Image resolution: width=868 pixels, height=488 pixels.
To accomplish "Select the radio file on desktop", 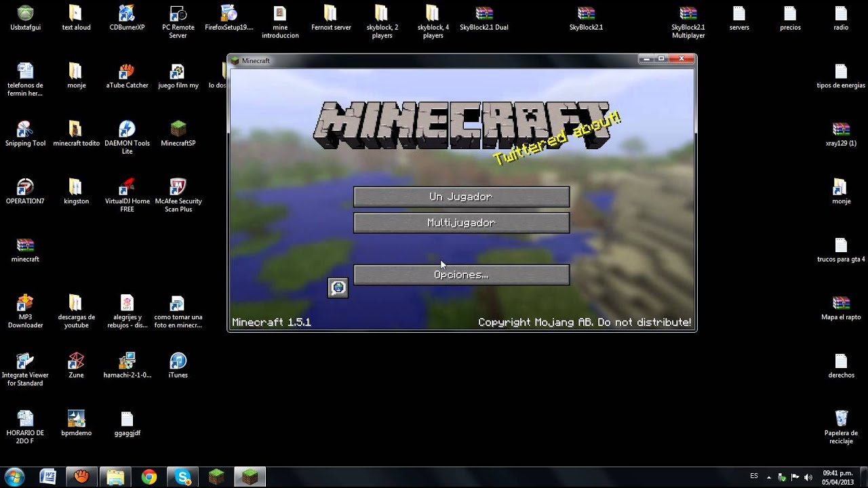I will (841, 18).
